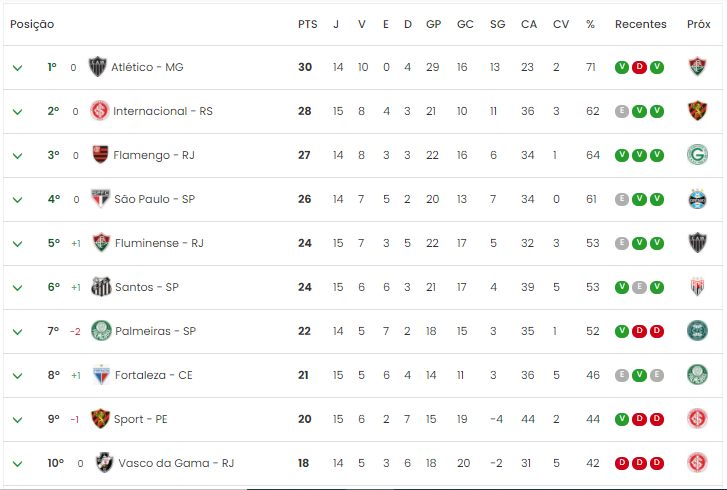Expand the Sport - PE row chevron
This screenshot has width=727, height=490.
tap(17, 420)
